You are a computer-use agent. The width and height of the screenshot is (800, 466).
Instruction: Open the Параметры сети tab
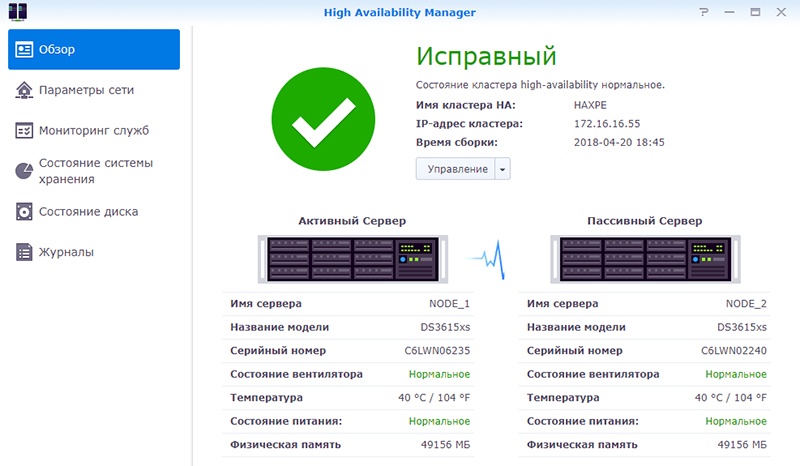94,90
